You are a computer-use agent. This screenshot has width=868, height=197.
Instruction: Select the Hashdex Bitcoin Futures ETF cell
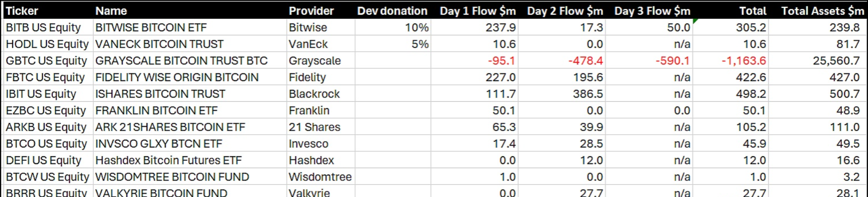click(x=168, y=160)
